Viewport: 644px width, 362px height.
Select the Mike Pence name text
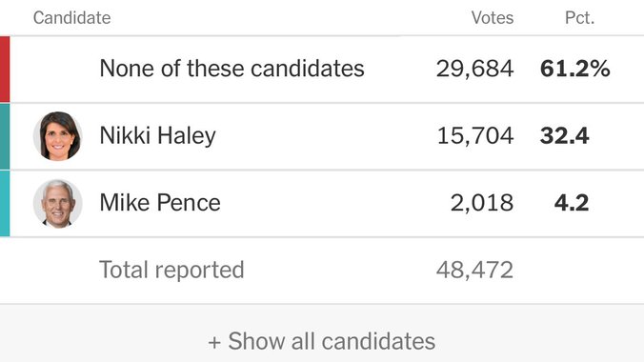point(160,203)
